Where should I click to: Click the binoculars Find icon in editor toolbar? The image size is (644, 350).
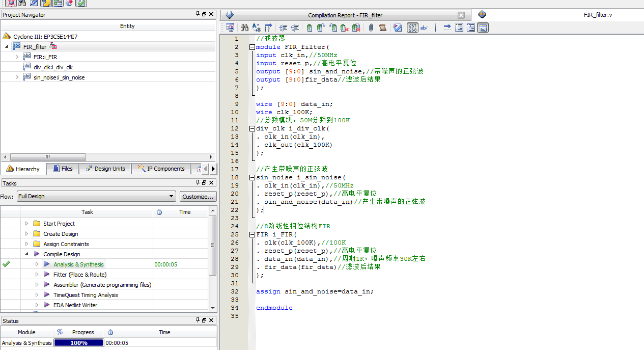coord(244,28)
